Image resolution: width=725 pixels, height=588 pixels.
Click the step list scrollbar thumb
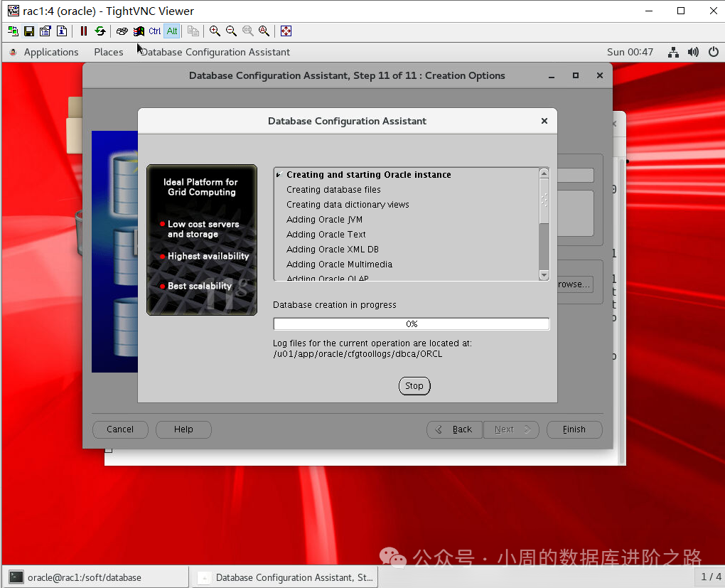tap(544, 201)
